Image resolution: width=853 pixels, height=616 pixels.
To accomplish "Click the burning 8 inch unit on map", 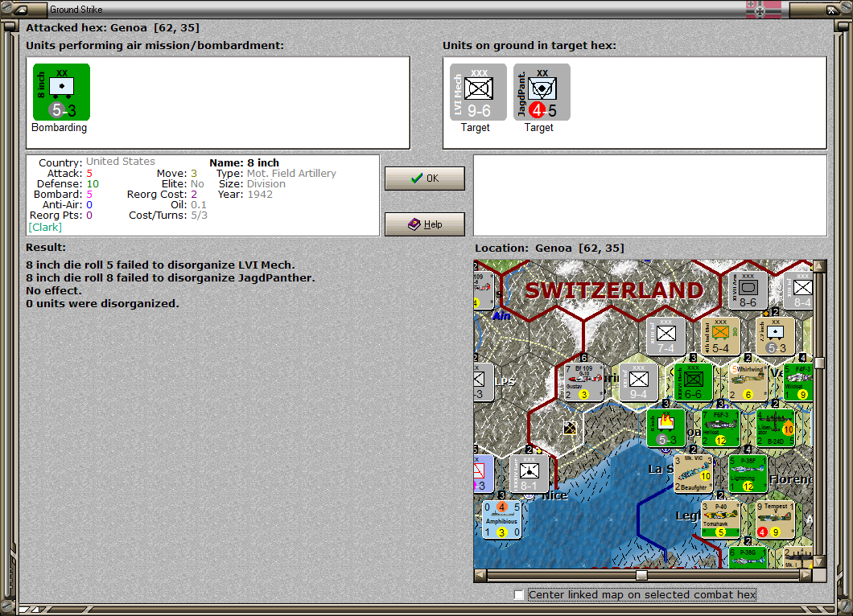I will (x=666, y=428).
